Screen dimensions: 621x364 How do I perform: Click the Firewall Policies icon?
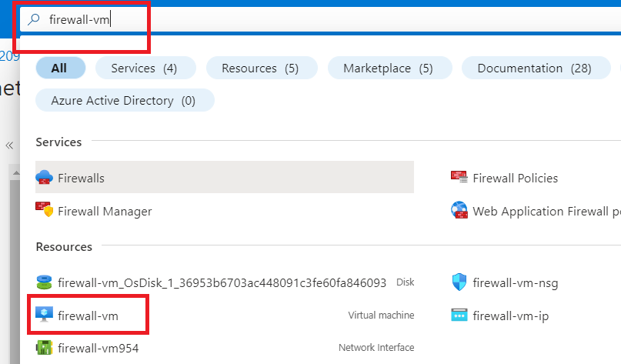click(x=459, y=178)
